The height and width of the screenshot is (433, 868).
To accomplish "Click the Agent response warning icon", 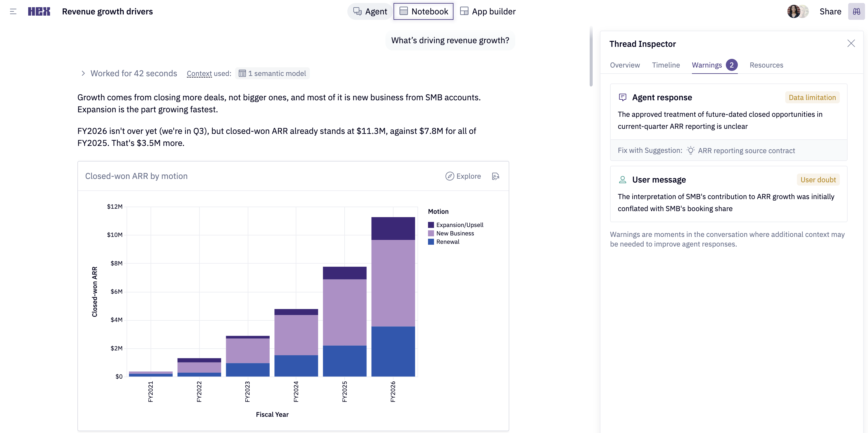I will tap(622, 98).
